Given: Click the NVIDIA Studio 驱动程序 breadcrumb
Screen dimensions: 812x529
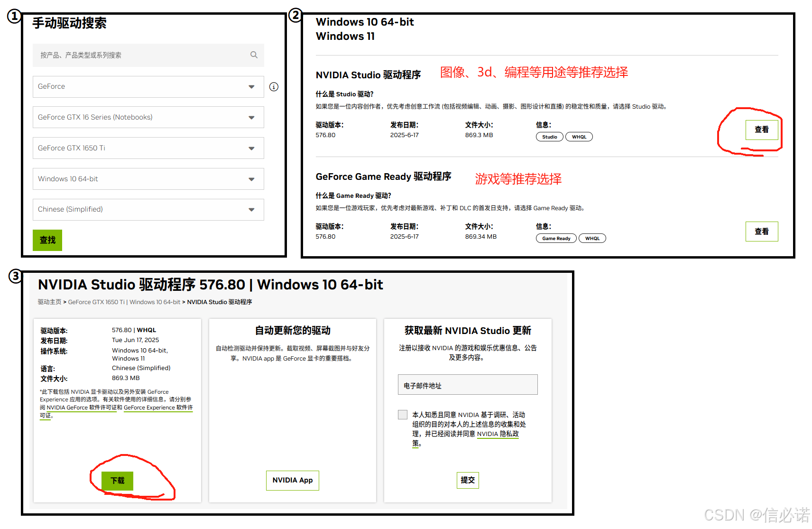Looking at the screenshot, I should 220,302.
